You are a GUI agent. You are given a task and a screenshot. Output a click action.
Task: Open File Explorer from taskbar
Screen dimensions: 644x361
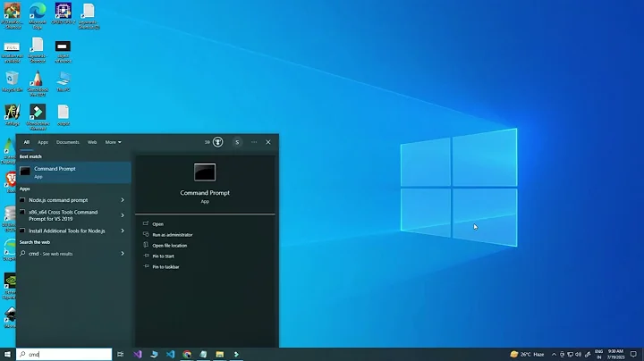220,354
